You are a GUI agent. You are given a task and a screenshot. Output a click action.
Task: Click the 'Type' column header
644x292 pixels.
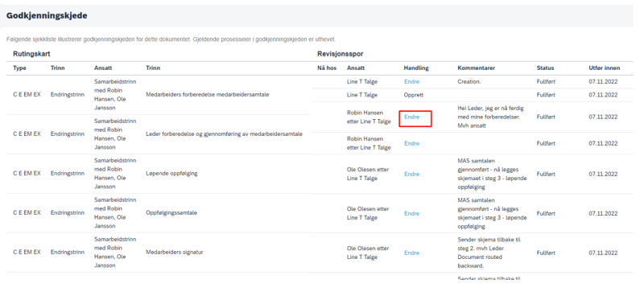point(19,68)
